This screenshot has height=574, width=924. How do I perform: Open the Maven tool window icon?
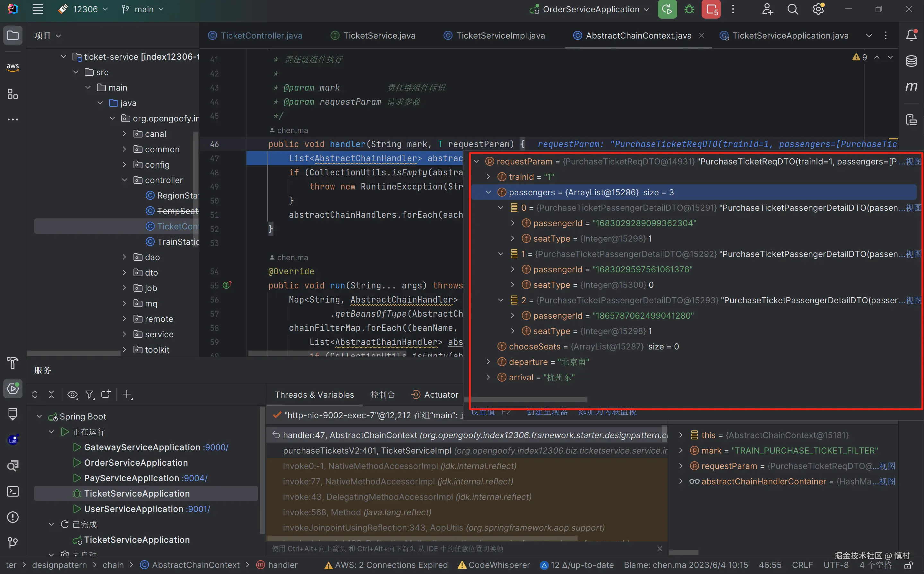coord(911,86)
